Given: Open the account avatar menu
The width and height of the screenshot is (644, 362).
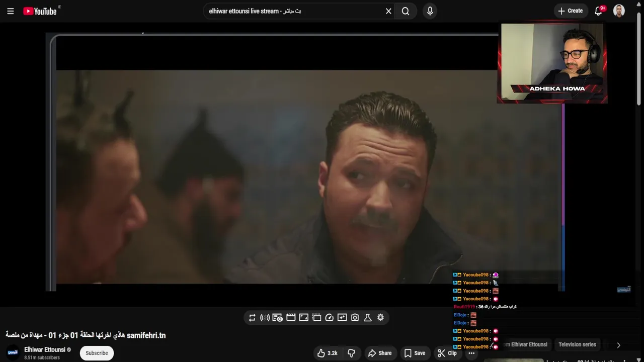Looking at the screenshot, I should coord(619,11).
